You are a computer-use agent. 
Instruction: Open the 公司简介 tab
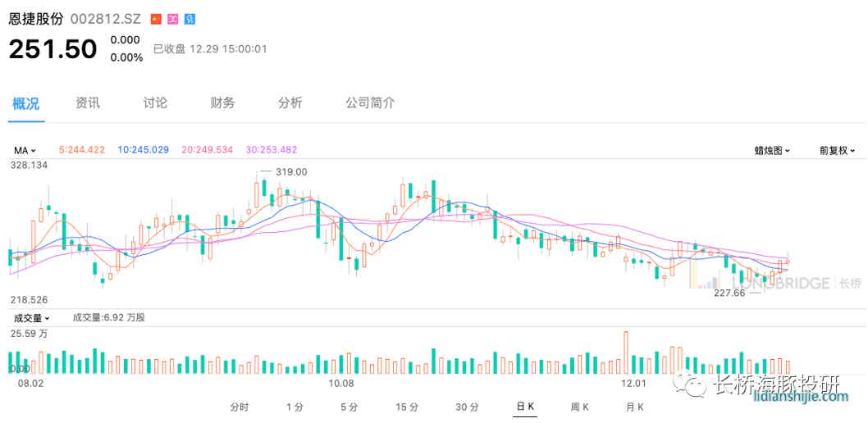(x=370, y=102)
